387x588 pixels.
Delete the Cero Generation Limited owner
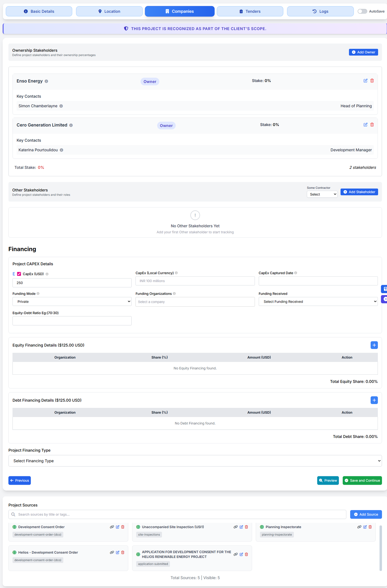pos(372,125)
